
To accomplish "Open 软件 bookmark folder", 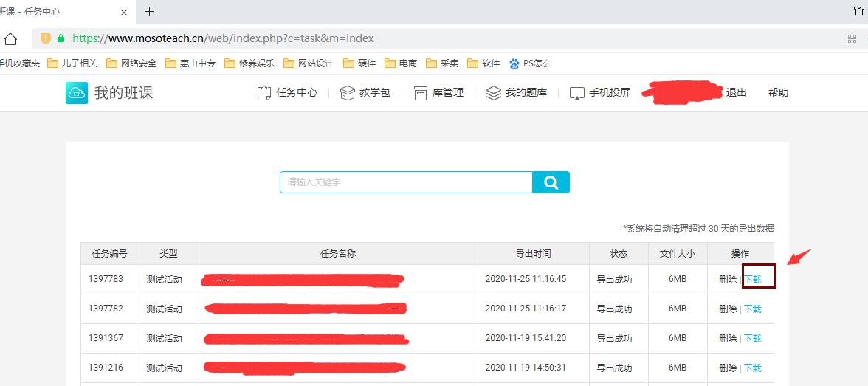I will click(x=483, y=63).
